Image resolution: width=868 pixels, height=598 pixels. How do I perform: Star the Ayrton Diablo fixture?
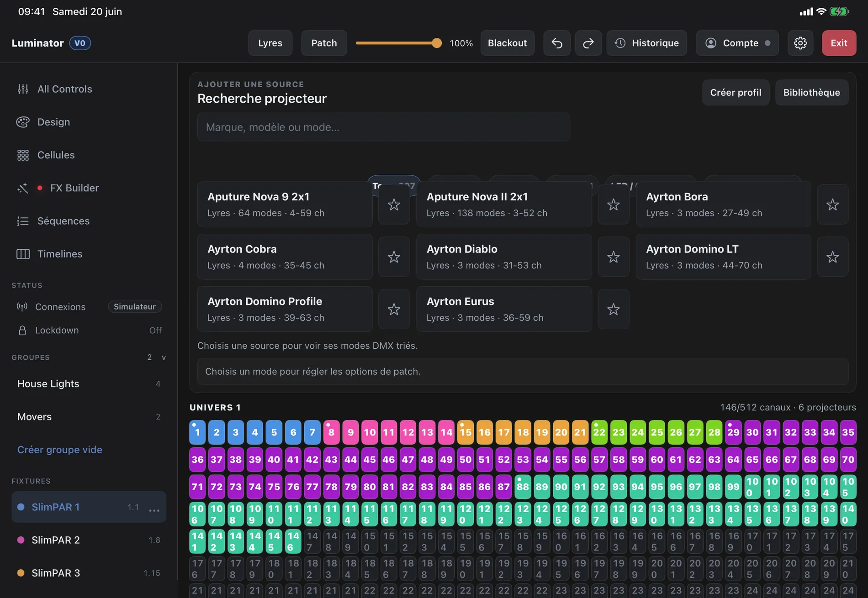click(614, 257)
